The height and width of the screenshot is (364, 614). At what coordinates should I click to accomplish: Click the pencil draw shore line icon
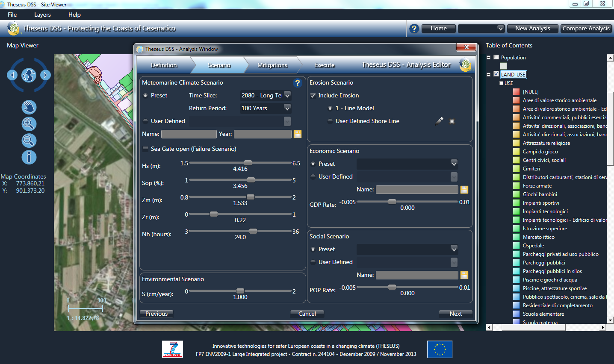pos(439,121)
